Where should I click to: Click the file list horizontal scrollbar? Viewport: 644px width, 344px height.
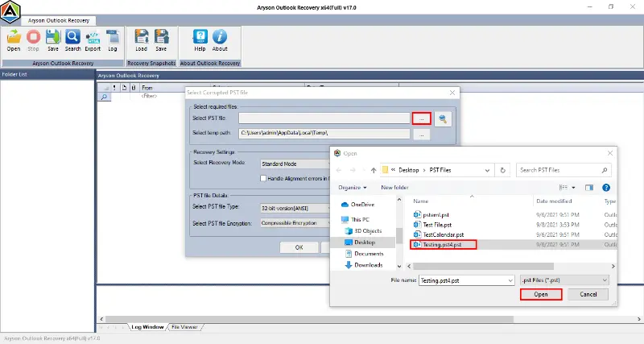tap(484, 267)
